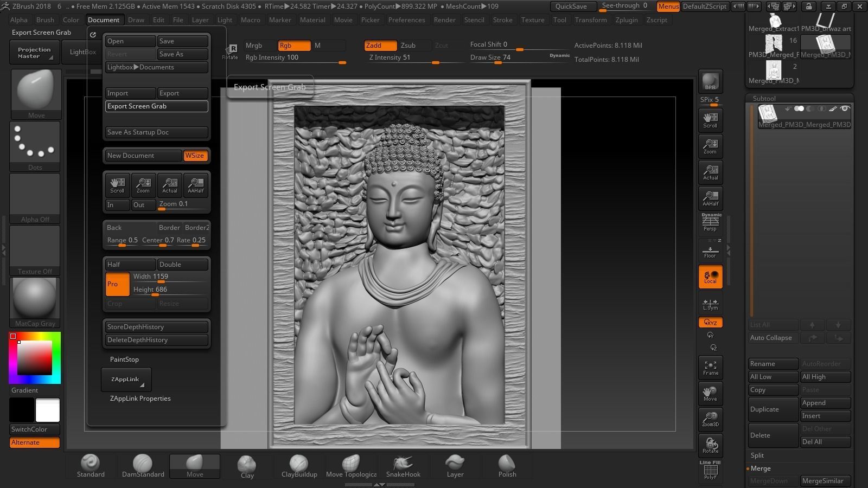
Task: Click the Zoom3D icon
Action: point(710,420)
